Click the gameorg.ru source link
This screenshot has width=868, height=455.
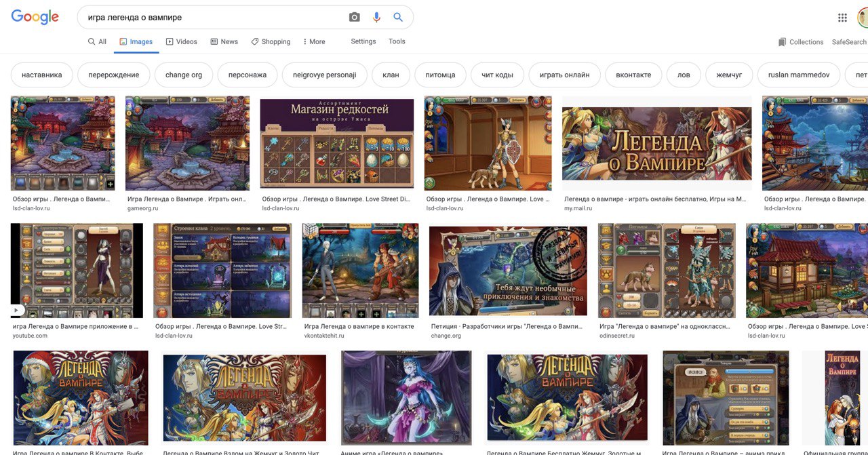[x=144, y=208]
